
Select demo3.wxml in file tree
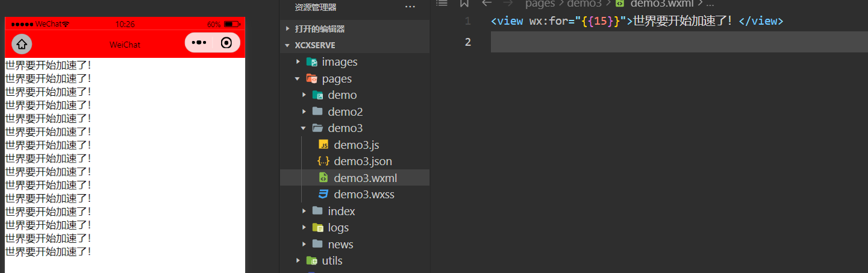point(365,178)
